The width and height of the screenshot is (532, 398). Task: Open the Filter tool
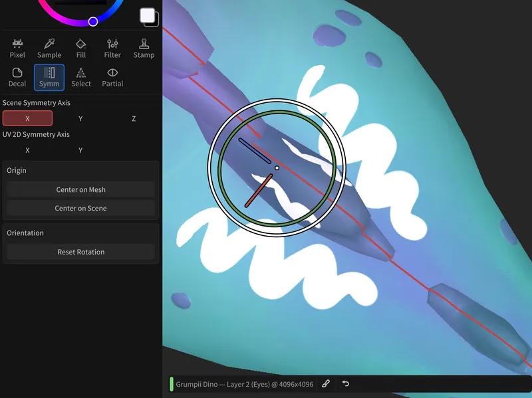coord(112,48)
